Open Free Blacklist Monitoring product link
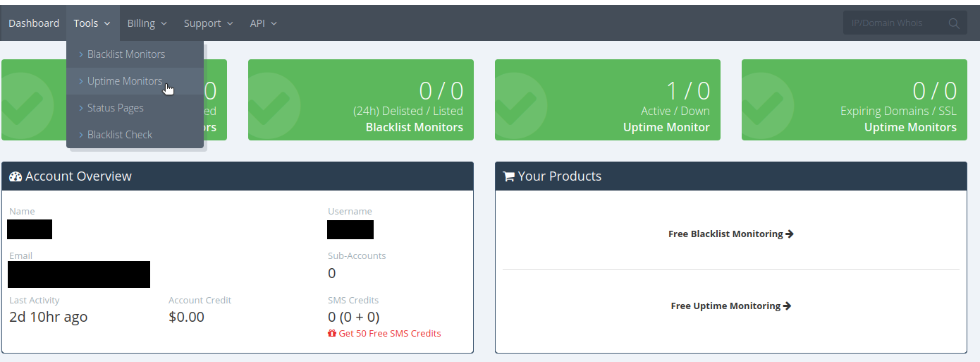980x362 pixels. click(x=731, y=234)
